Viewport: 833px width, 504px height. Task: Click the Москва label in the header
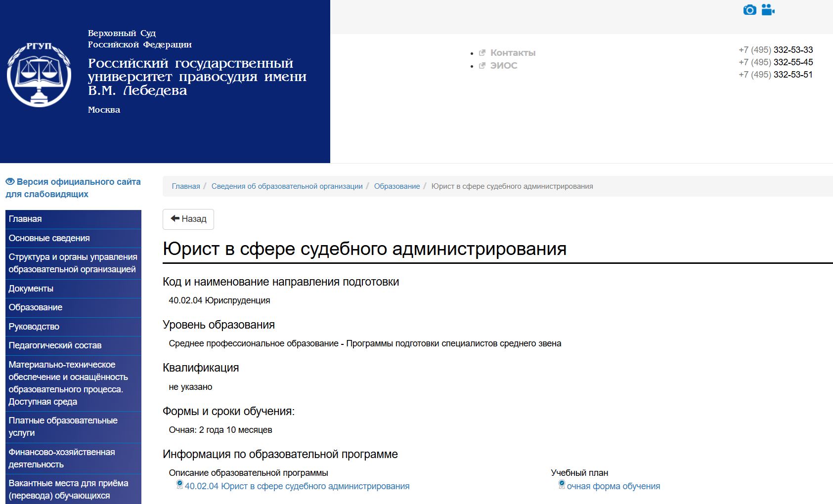click(x=104, y=110)
